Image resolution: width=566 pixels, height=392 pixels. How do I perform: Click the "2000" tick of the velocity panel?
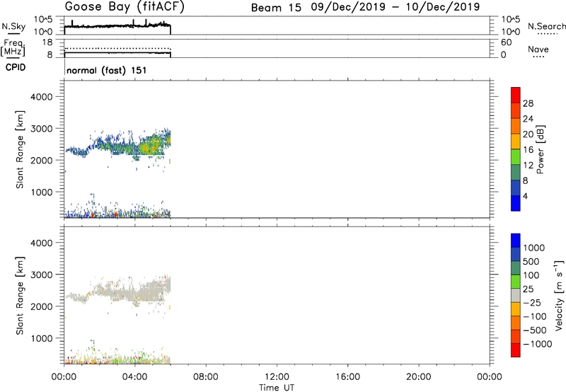[42, 306]
